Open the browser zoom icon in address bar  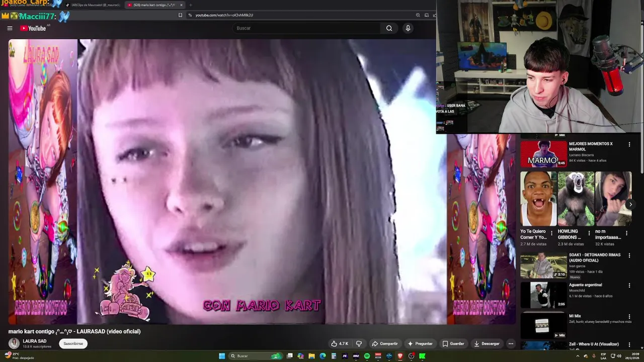[418, 15]
